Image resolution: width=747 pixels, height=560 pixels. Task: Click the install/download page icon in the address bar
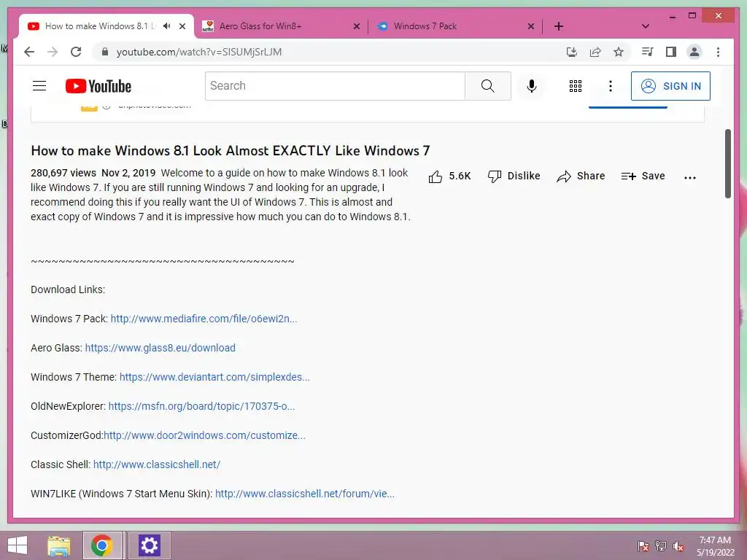click(572, 52)
